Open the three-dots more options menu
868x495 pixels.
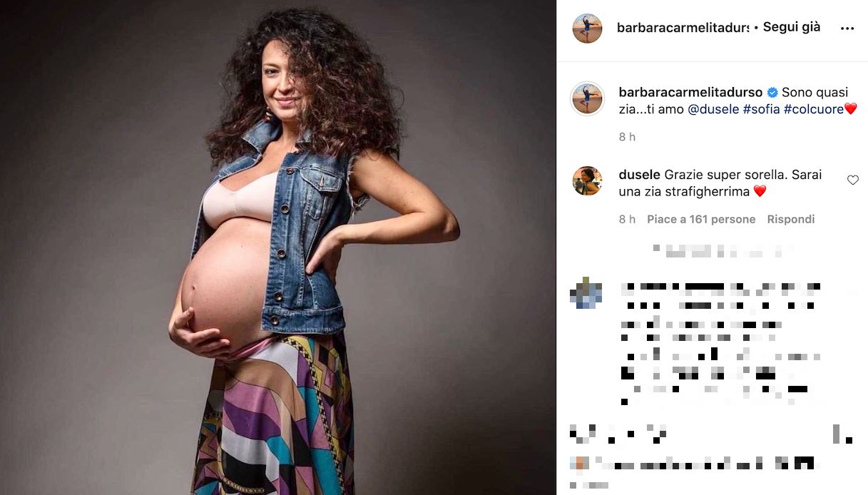click(x=847, y=29)
